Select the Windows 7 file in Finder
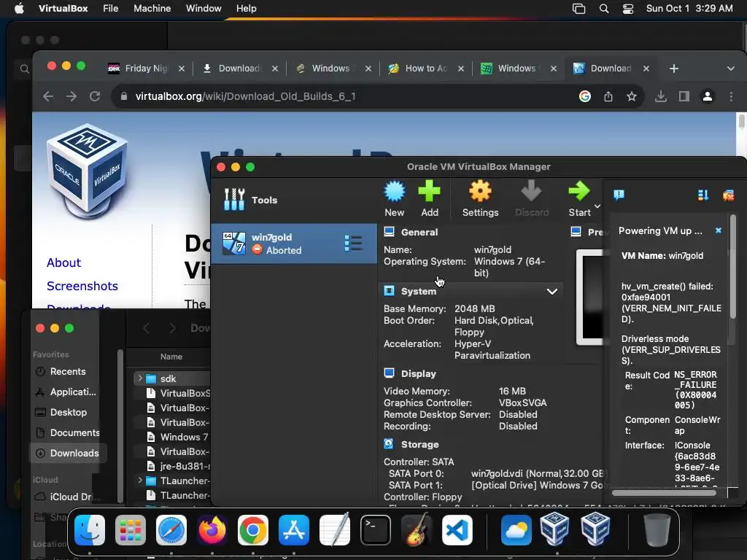The height and width of the screenshot is (560, 747). pyautogui.click(x=177, y=437)
